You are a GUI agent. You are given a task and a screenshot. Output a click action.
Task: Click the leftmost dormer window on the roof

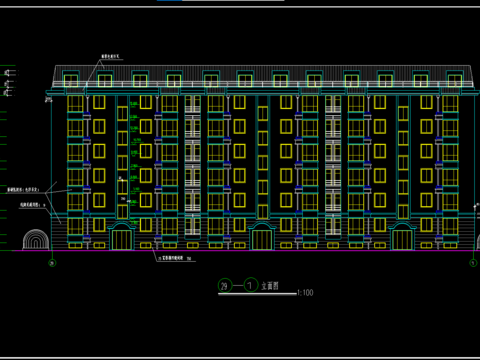pos(71,79)
